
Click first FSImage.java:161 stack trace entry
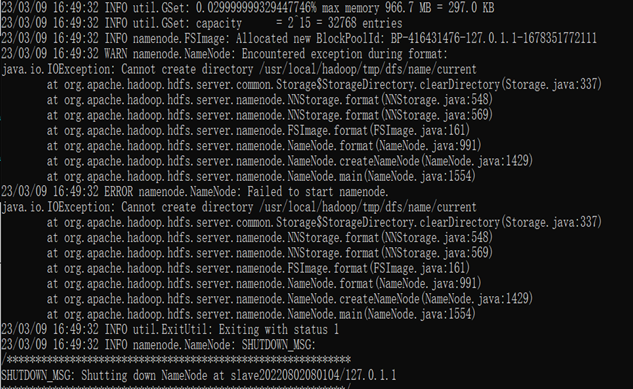258,130
